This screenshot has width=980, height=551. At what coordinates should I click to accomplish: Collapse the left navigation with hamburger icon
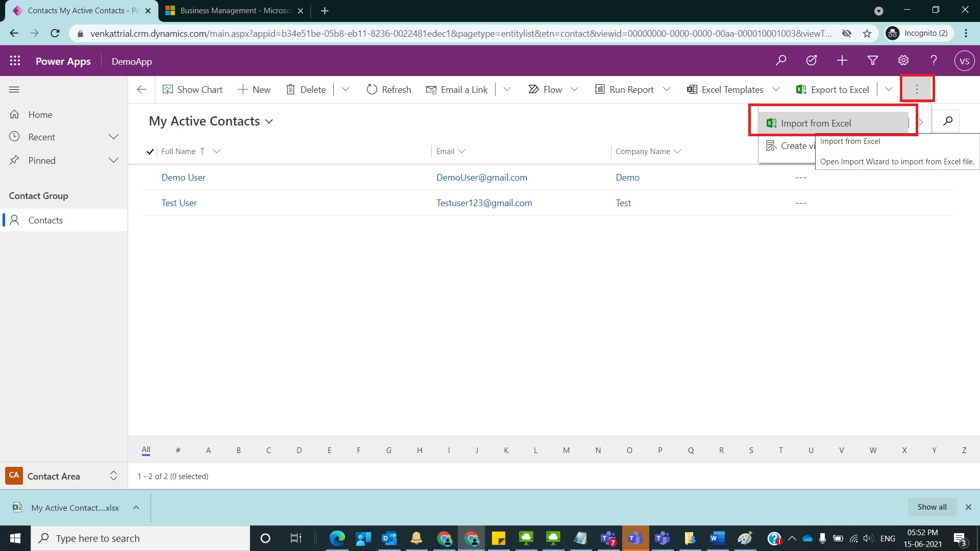pos(14,89)
